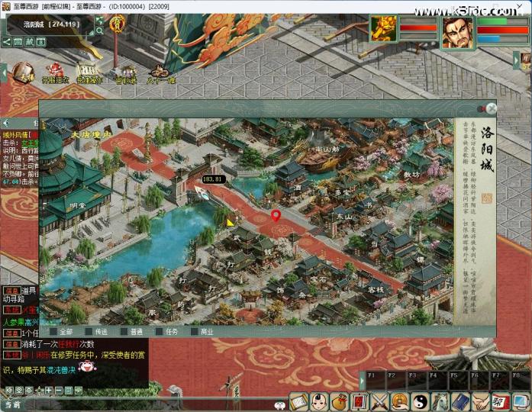The width and height of the screenshot is (532, 412).
Task: Click the magnifier search icon near minimap
Action: pos(99,31)
